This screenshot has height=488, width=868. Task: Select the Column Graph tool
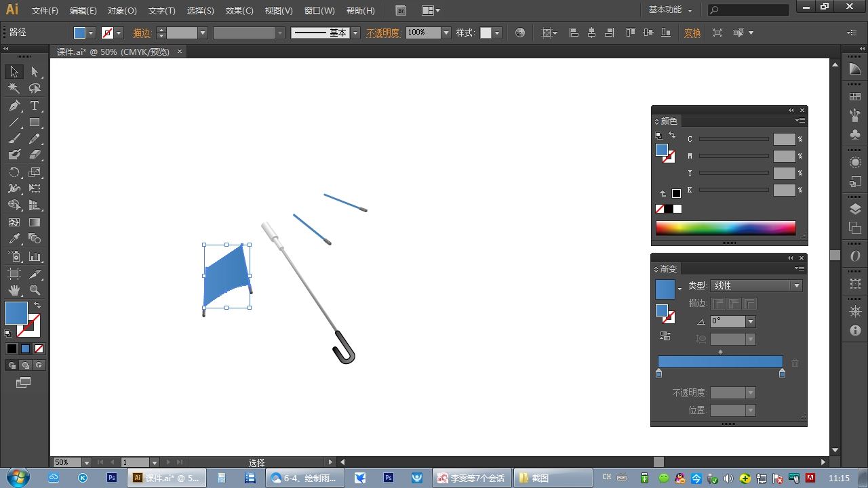pos(35,257)
